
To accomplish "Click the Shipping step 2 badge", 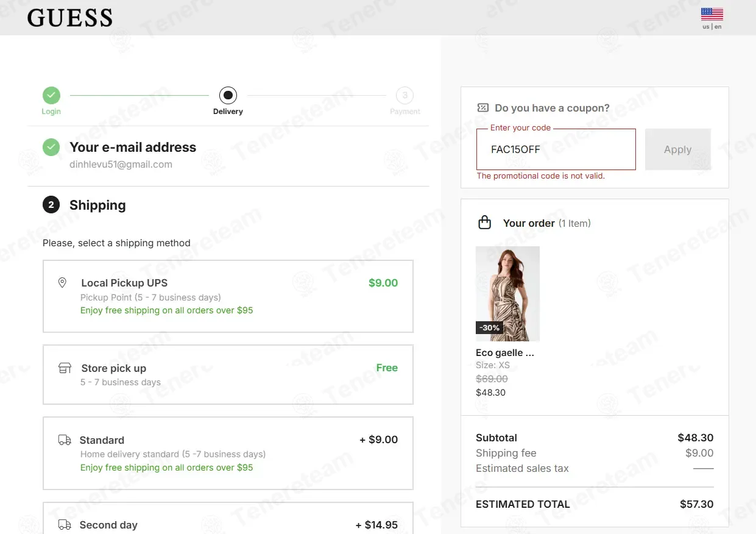I will pos(51,205).
